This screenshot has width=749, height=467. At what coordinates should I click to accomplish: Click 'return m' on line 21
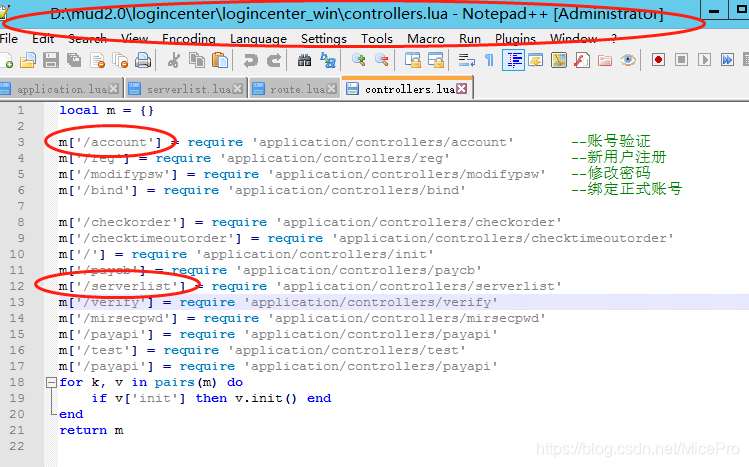click(x=91, y=430)
